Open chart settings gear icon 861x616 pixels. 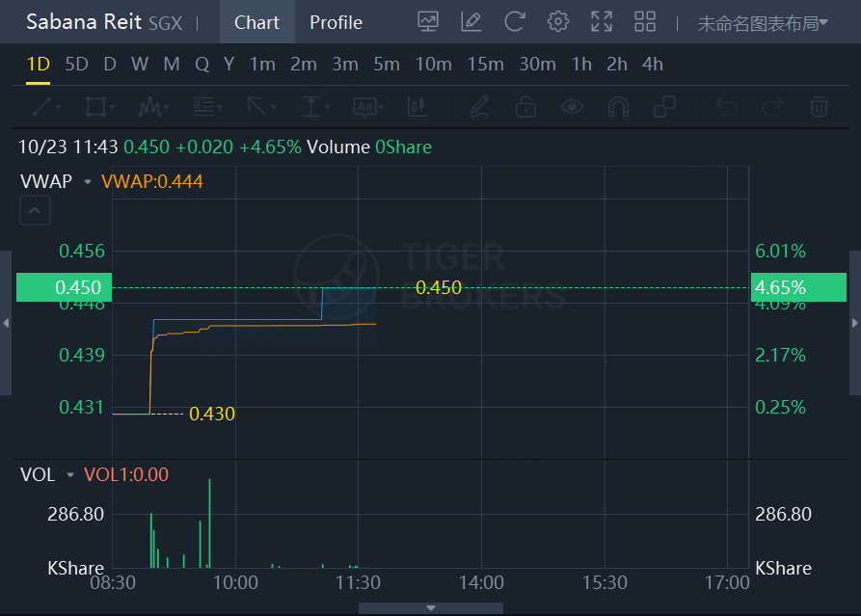[558, 22]
